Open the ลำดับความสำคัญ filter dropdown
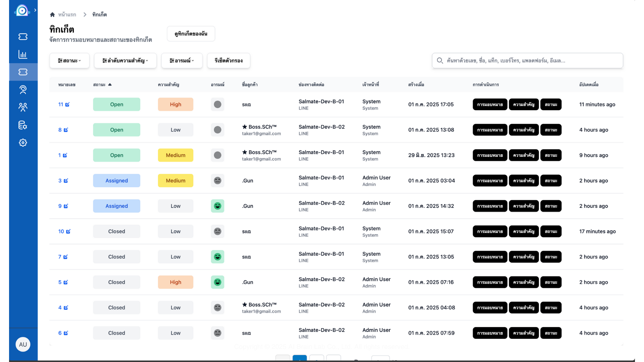Screen dimensions: 644x362 [x=125, y=61]
